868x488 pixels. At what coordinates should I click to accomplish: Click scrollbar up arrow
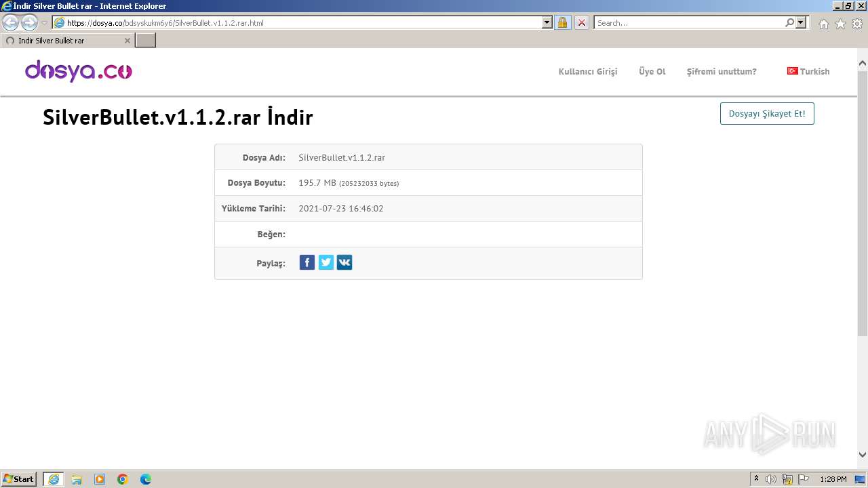tap(863, 64)
